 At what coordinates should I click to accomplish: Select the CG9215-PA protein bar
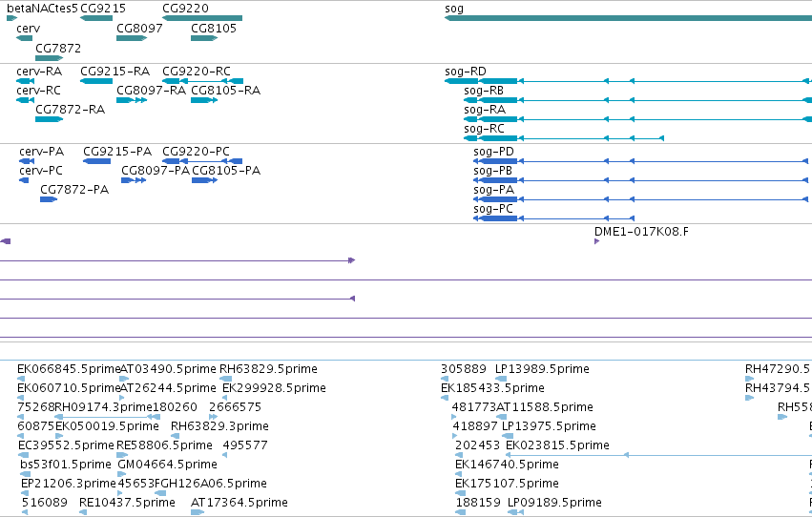click(96, 161)
